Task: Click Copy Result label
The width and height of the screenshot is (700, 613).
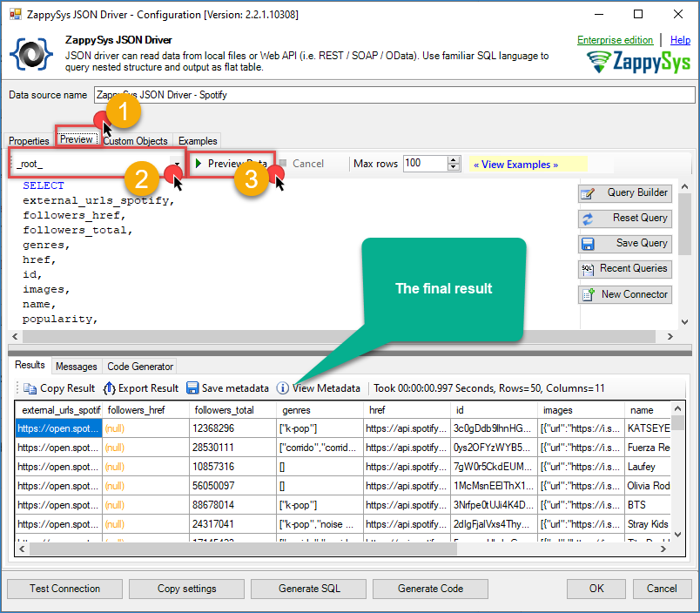Action: 67,388
